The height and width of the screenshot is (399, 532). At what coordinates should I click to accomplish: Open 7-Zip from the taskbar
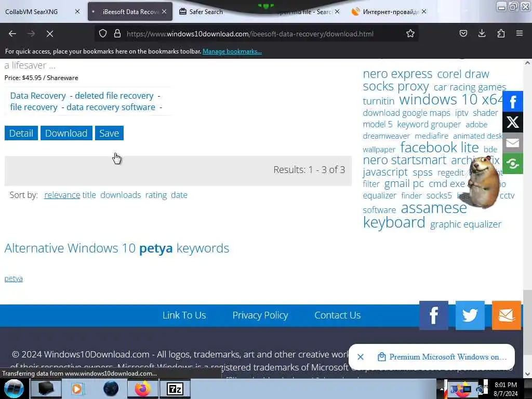pos(176,389)
